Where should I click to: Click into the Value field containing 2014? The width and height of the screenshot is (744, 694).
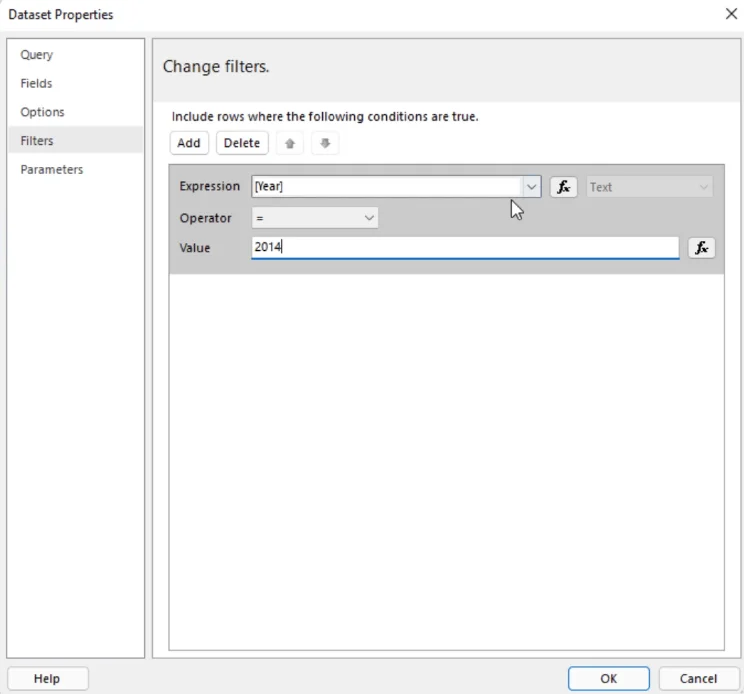[465, 248]
